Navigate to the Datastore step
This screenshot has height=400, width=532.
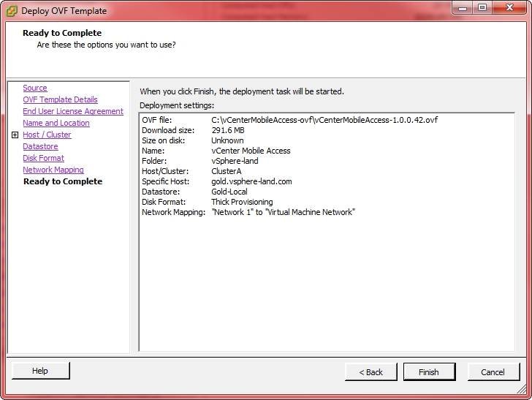coord(40,146)
